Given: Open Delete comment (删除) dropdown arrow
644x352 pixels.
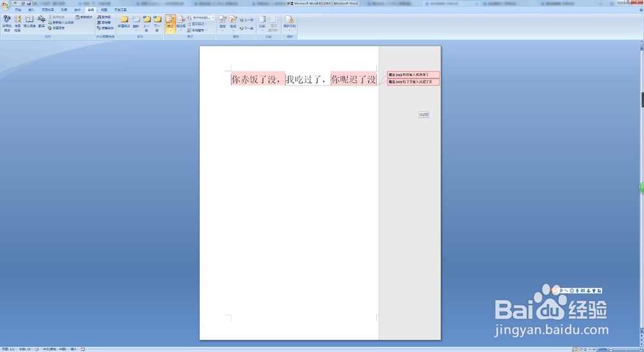Looking at the screenshot, I should [136, 31].
